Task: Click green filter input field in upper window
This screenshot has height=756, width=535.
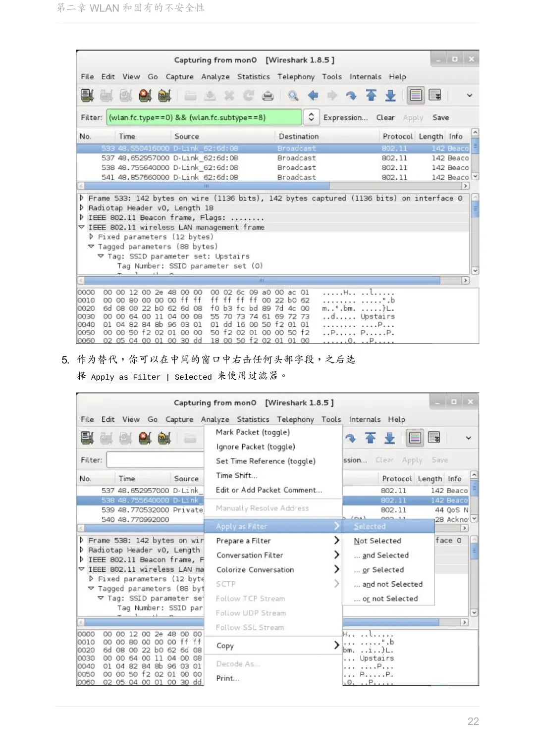Action: click(204, 117)
